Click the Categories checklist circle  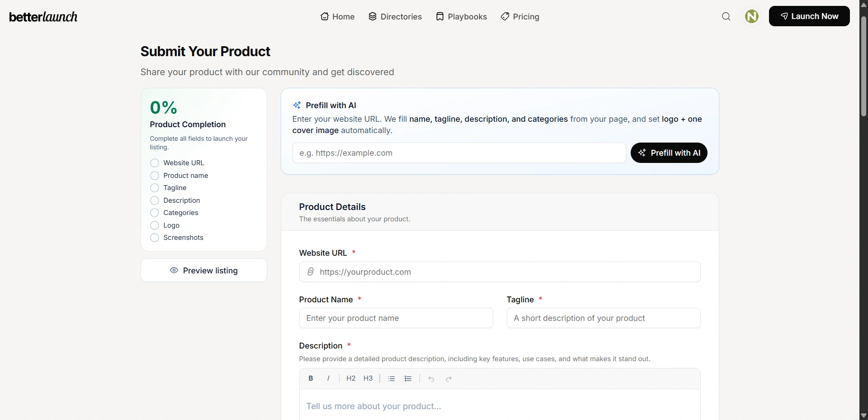(155, 213)
